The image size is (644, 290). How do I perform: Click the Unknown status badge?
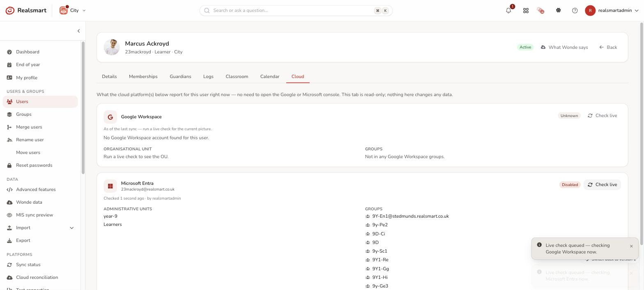click(x=569, y=115)
